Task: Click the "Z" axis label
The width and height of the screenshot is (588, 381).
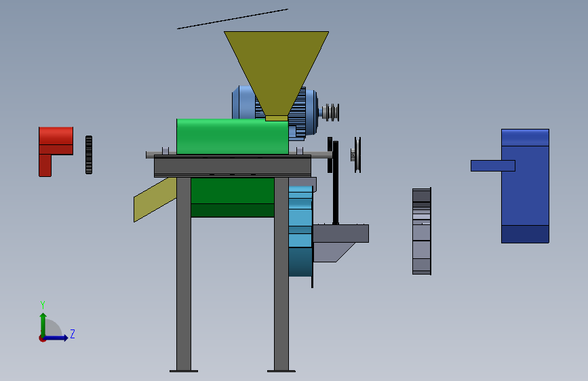Action: pos(73,334)
